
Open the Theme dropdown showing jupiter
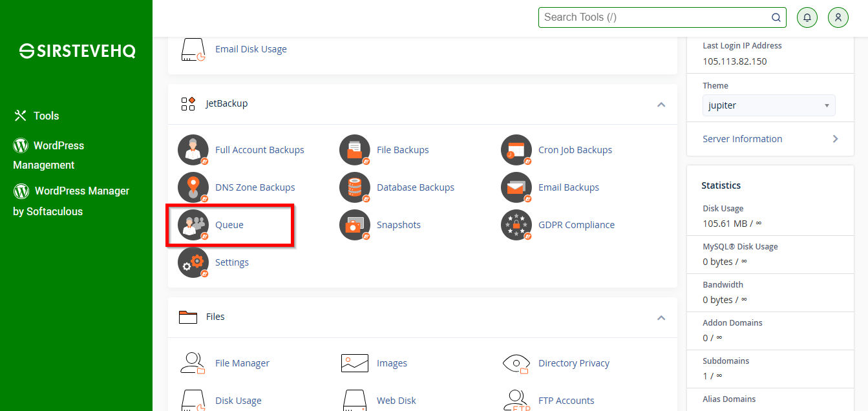[x=769, y=105]
